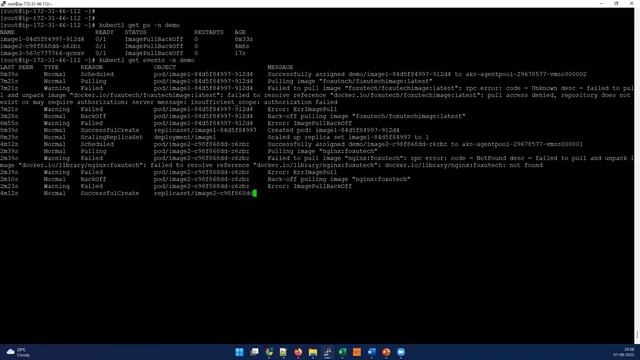Viewport: 640px width, 360px height.
Task: Open the taskbar icon right of Start
Action: pyautogui.click(x=254, y=352)
